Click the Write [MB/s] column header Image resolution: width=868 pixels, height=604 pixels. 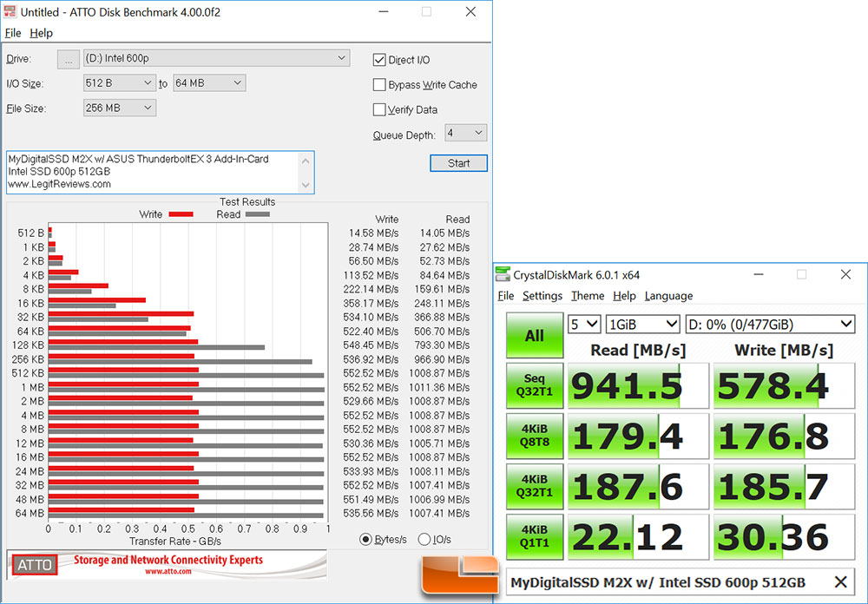pos(783,350)
